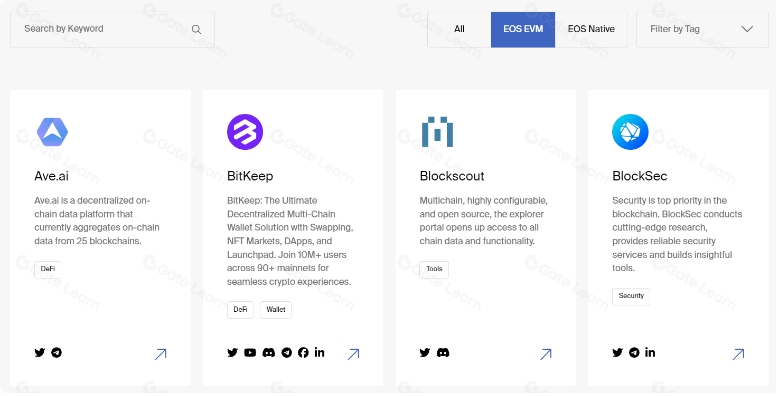The width and height of the screenshot is (776, 396).
Task: Switch to the All tab
Action: [459, 30]
